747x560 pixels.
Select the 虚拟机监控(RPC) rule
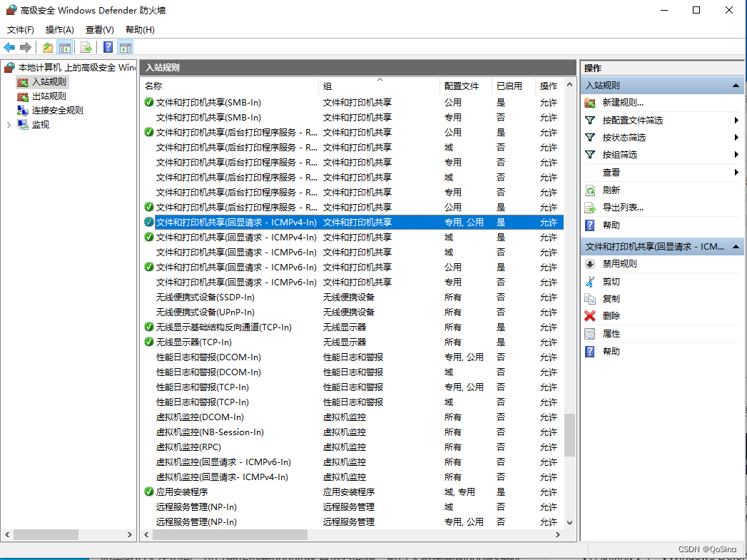pos(352,447)
